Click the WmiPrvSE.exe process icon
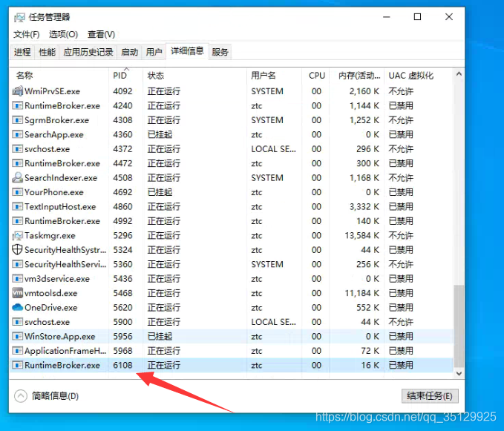 (x=17, y=91)
